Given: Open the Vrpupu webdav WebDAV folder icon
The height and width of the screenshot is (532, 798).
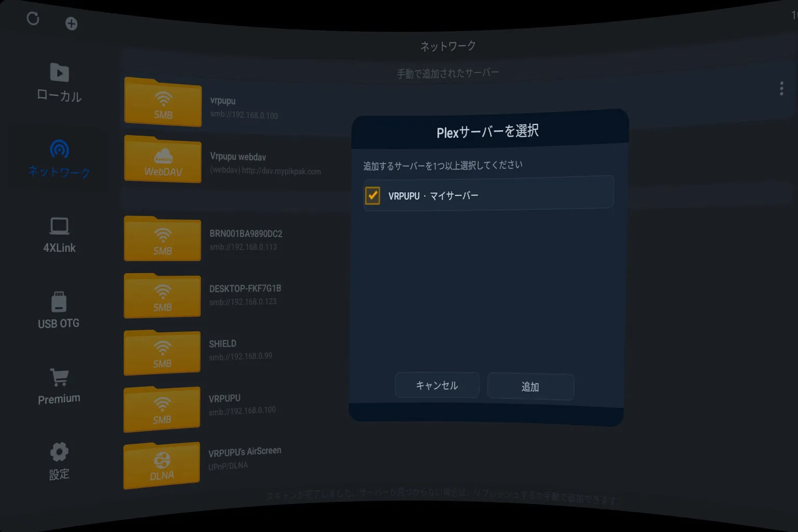Looking at the screenshot, I should click(163, 159).
